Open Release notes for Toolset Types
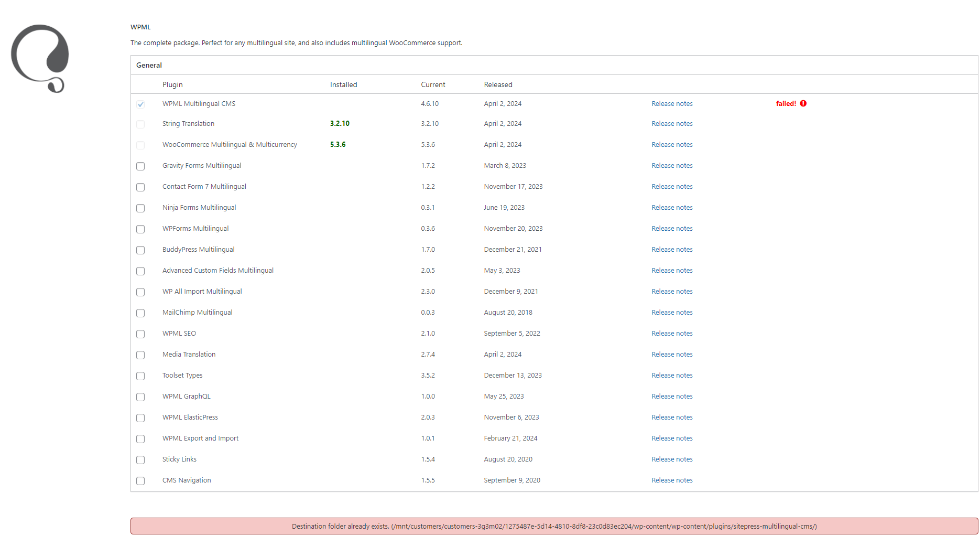 click(672, 376)
